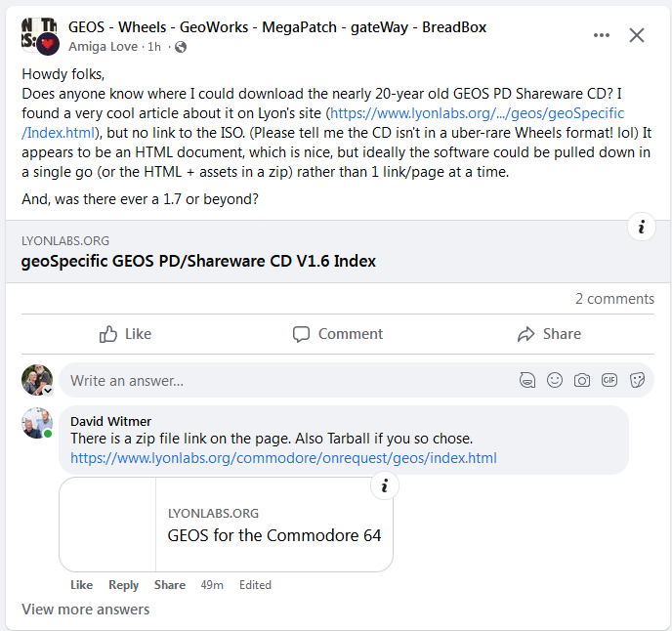Show the 2 comments list
The width and height of the screenshot is (672, 631).
[614, 299]
